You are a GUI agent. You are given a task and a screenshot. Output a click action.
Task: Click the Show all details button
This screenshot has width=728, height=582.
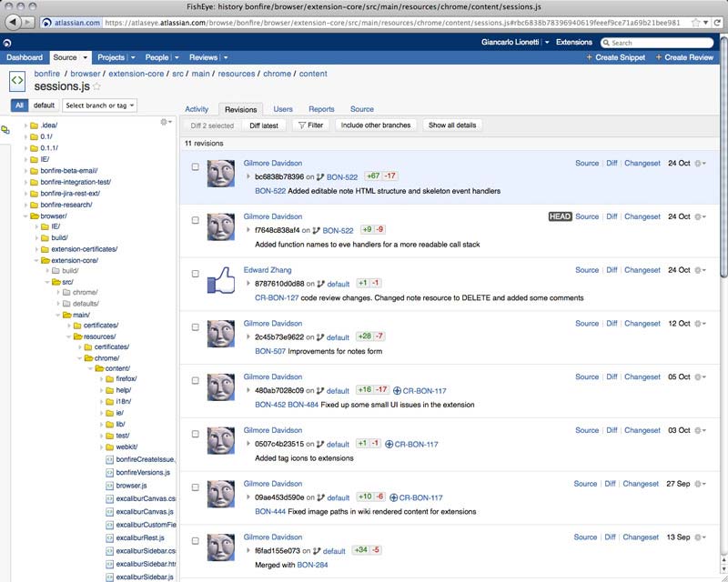coord(452,125)
